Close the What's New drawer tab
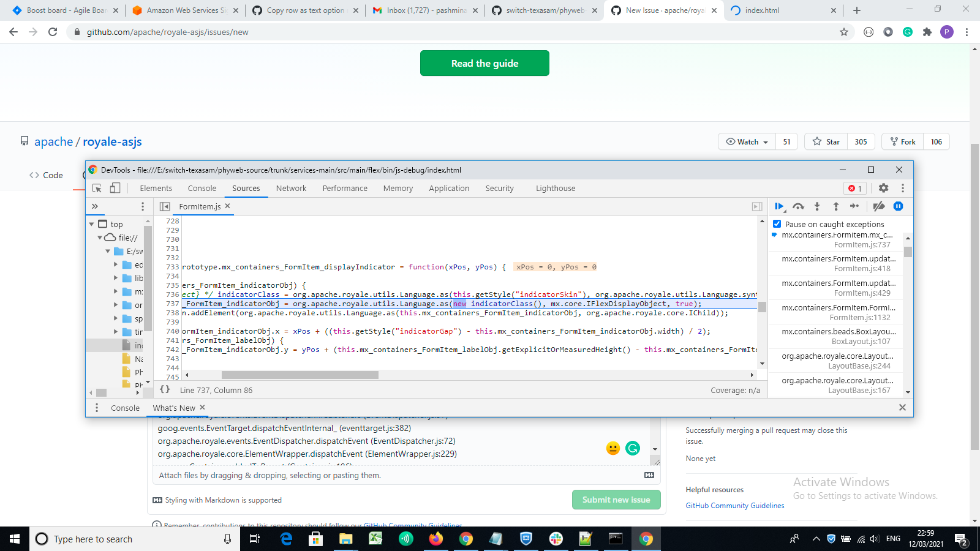 click(202, 407)
